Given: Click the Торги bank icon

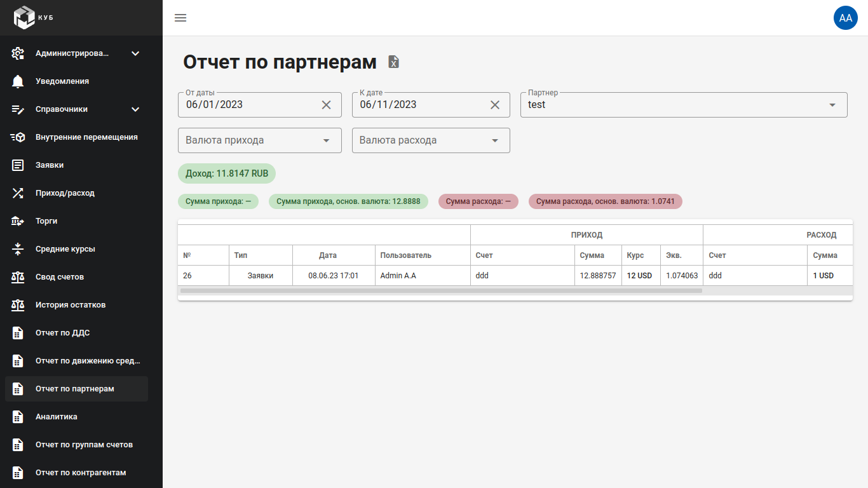Looking at the screenshot, I should [x=18, y=221].
